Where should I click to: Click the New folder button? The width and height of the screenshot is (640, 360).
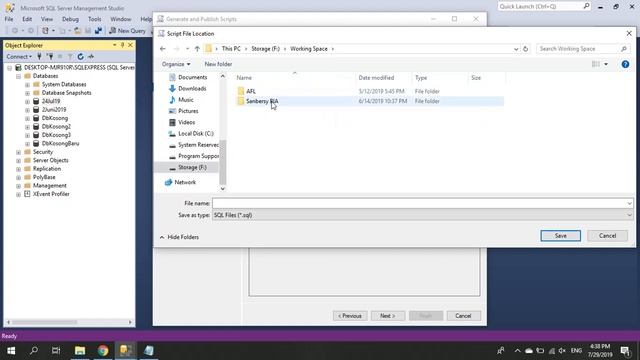pos(218,64)
